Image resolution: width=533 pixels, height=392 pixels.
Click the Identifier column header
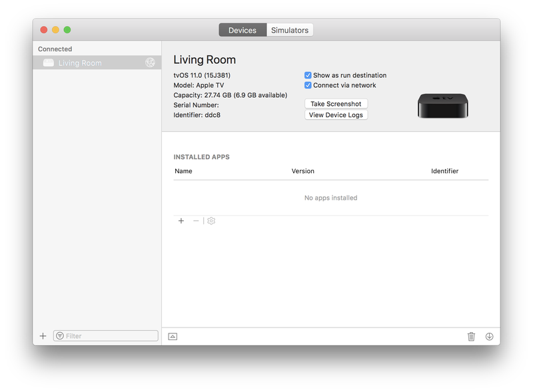click(x=444, y=171)
